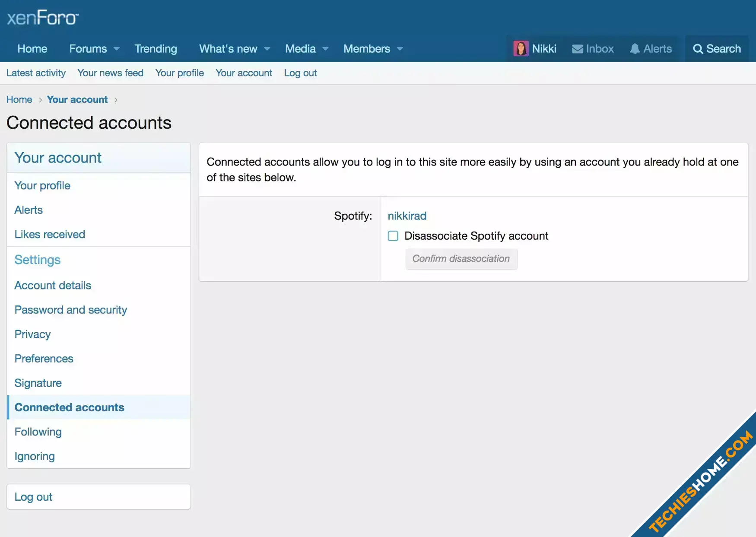Go to the Home nav tab

click(32, 48)
